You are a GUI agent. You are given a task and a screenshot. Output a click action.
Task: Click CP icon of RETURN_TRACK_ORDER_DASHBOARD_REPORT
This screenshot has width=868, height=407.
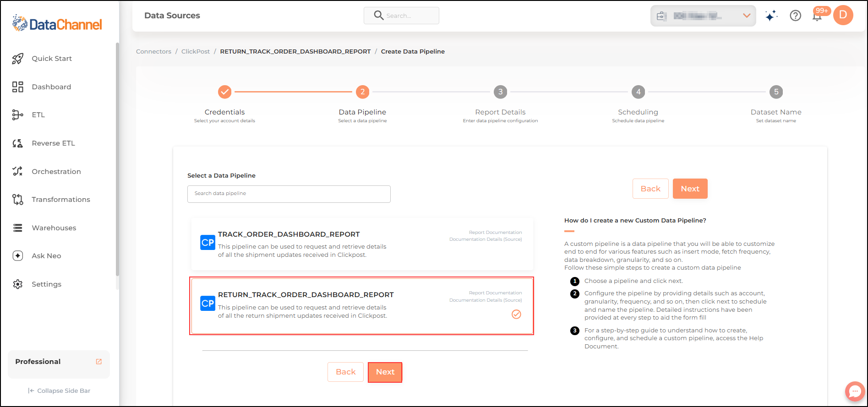[207, 303]
